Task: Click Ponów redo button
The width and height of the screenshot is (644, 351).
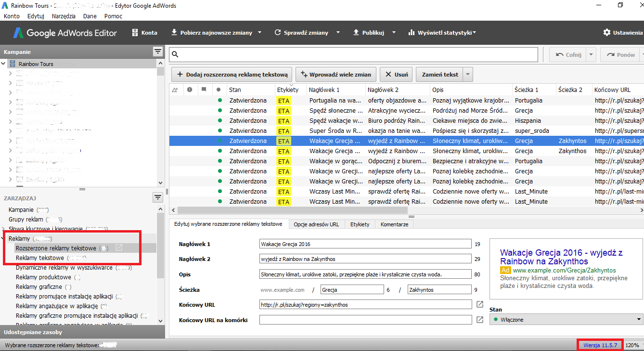Action: click(x=621, y=55)
